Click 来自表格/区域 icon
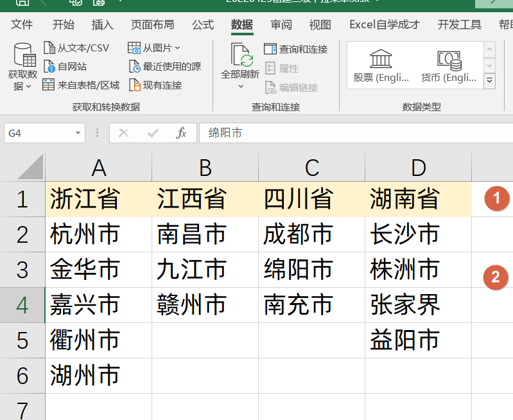 tap(48, 85)
